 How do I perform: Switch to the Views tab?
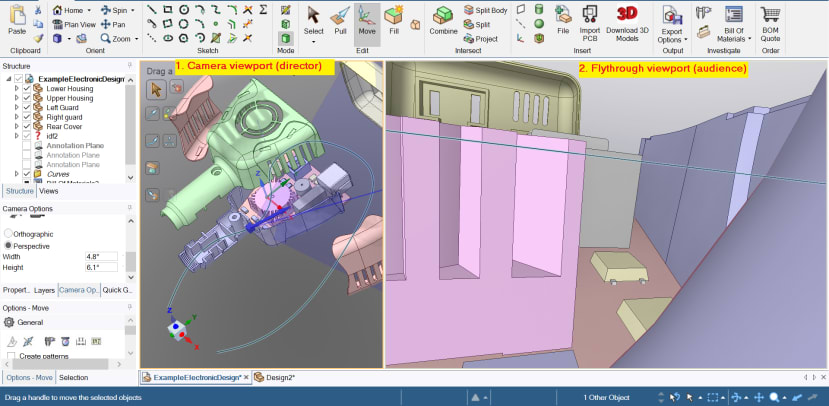(x=49, y=191)
